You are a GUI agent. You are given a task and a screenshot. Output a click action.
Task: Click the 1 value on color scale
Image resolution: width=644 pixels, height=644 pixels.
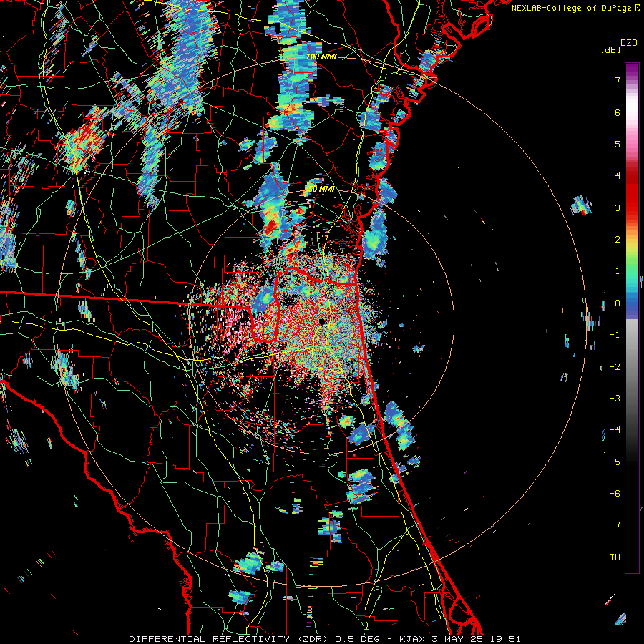click(618, 271)
